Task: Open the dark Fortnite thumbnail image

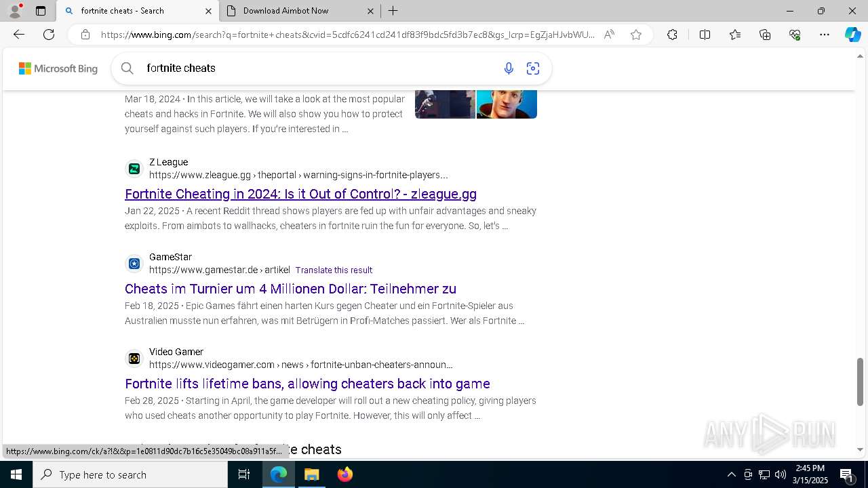Action: (x=445, y=104)
